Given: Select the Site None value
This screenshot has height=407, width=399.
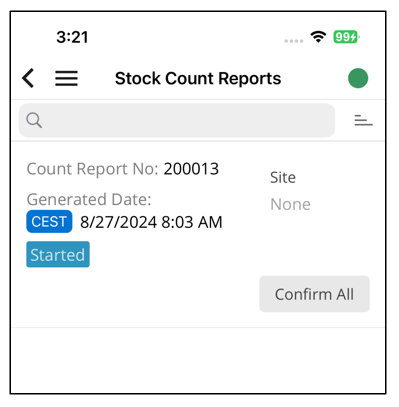Looking at the screenshot, I should tap(290, 204).
